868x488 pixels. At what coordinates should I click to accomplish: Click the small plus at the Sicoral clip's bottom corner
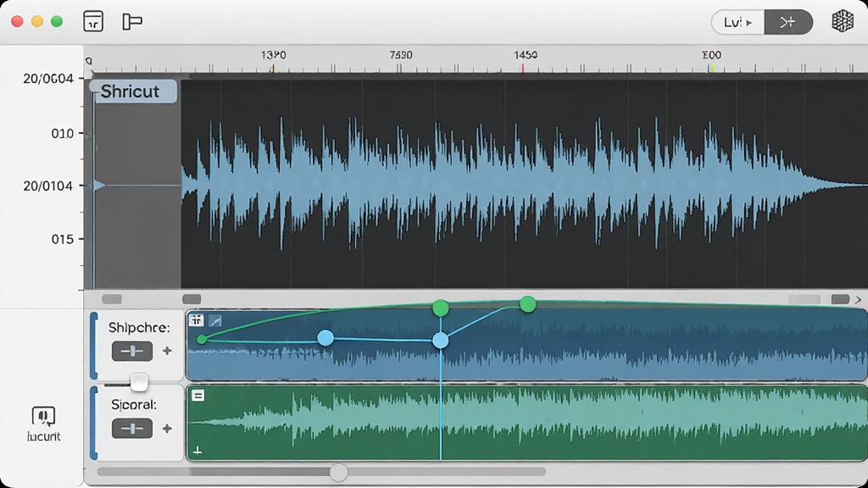click(197, 452)
